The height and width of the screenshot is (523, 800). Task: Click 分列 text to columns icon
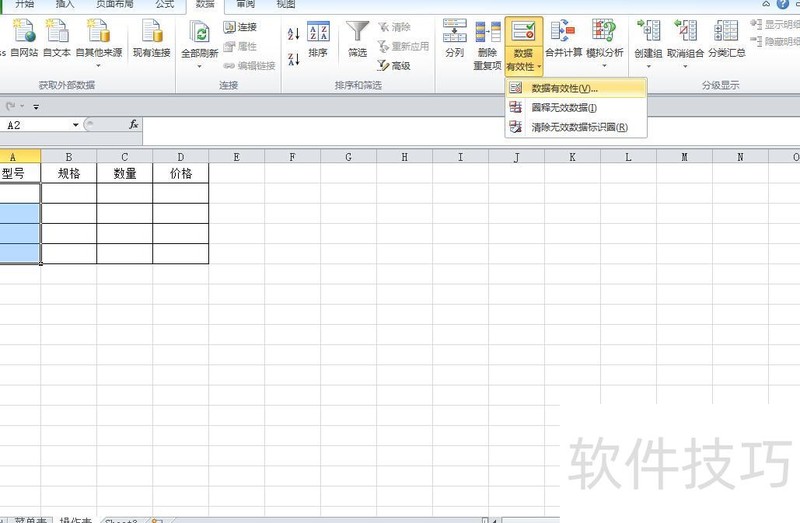tap(455, 38)
